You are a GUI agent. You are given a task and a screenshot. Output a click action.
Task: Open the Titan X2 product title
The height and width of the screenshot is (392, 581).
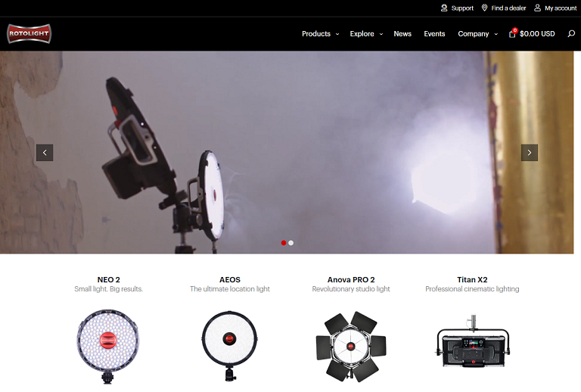[x=472, y=280]
